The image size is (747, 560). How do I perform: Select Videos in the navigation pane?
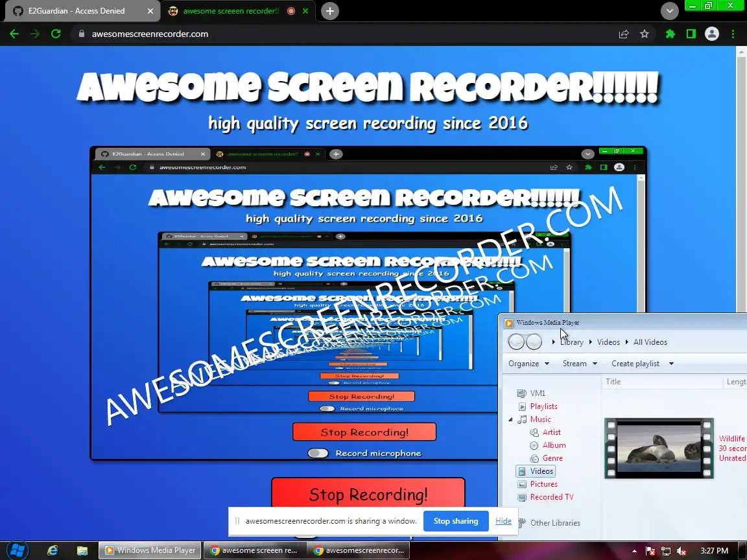coord(536,471)
